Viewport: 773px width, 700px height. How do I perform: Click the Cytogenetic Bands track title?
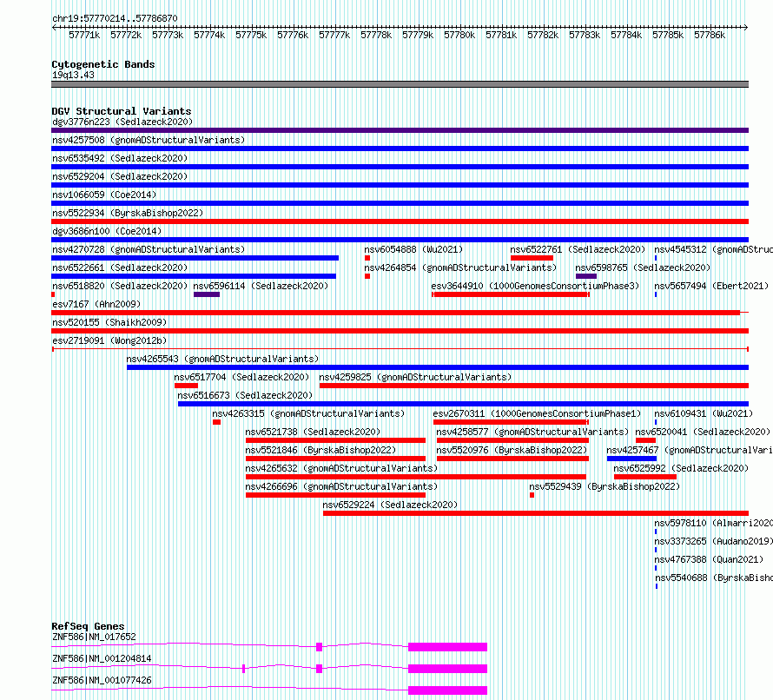pyautogui.click(x=103, y=64)
